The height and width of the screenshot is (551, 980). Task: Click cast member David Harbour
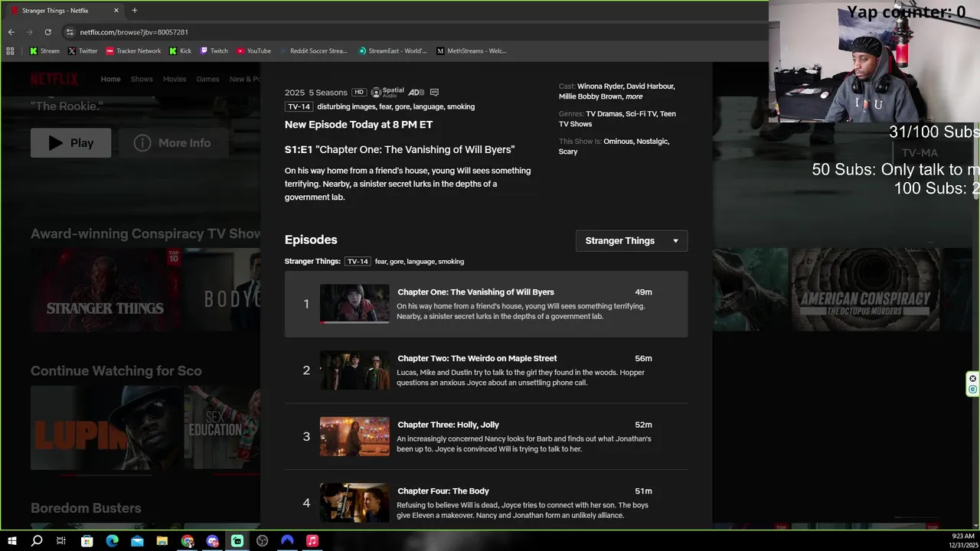click(650, 86)
